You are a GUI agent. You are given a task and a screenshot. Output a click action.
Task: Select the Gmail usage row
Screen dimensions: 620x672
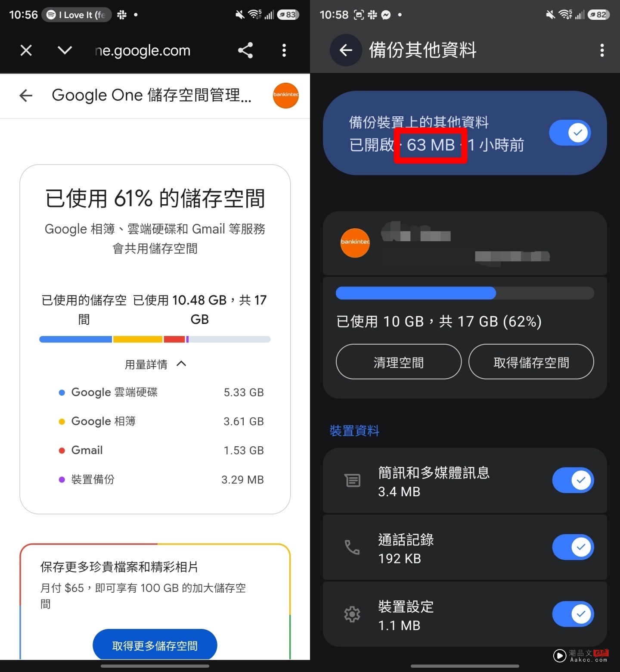(161, 450)
